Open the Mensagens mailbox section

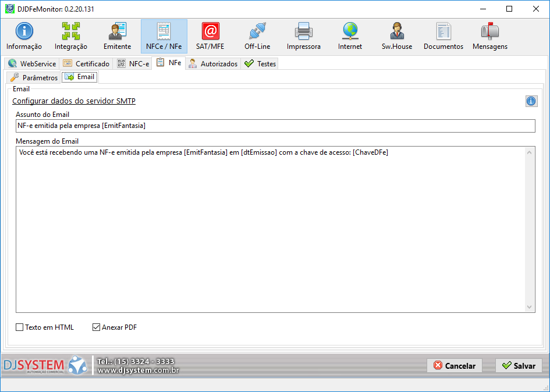[489, 36]
